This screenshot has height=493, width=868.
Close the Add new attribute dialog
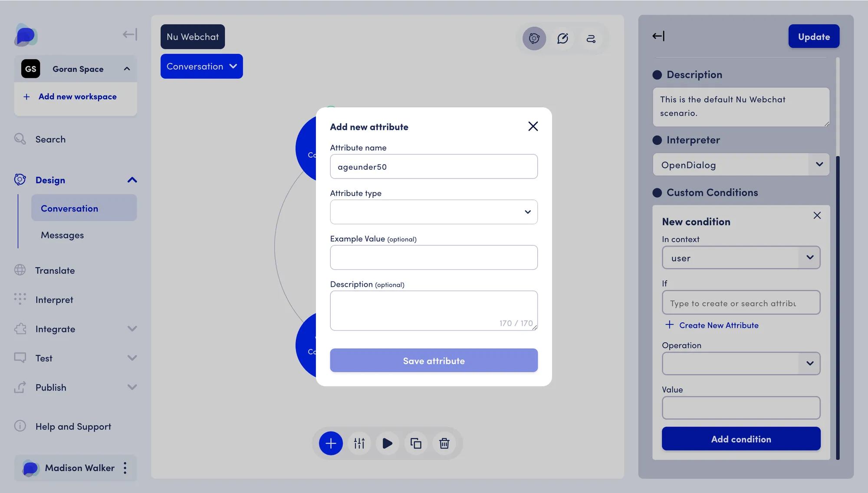[x=533, y=126]
